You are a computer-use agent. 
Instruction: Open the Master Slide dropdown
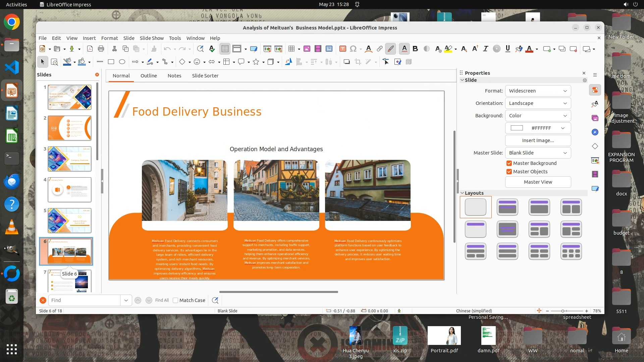(538, 153)
